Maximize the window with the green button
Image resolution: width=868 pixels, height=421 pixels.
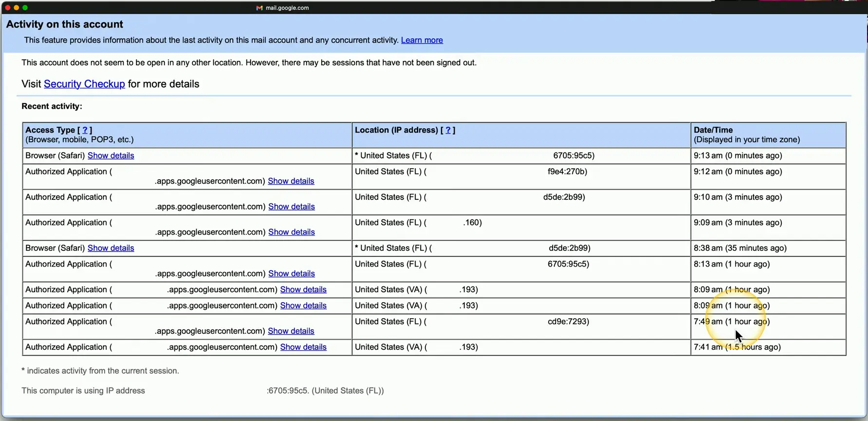coord(25,8)
